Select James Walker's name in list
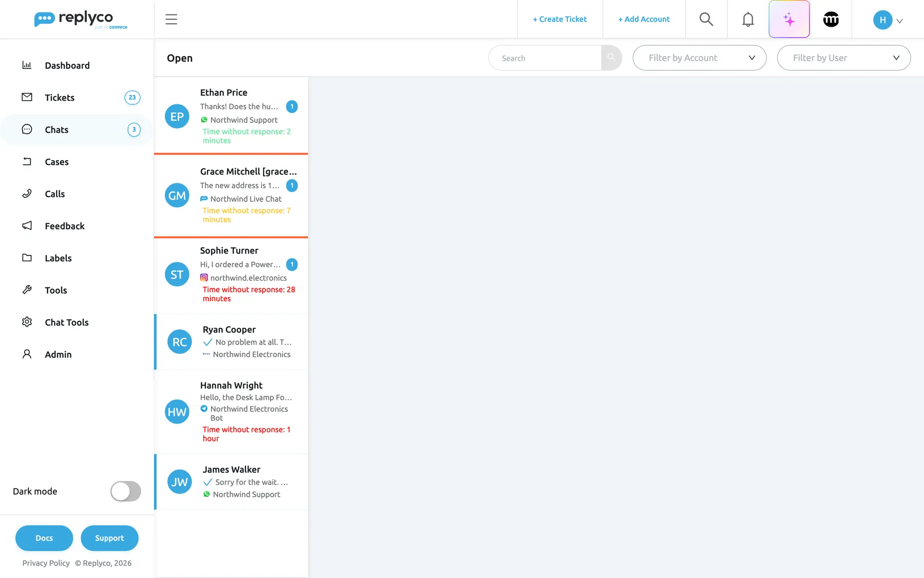The width and height of the screenshot is (924, 578). pyautogui.click(x=232, y=470)
